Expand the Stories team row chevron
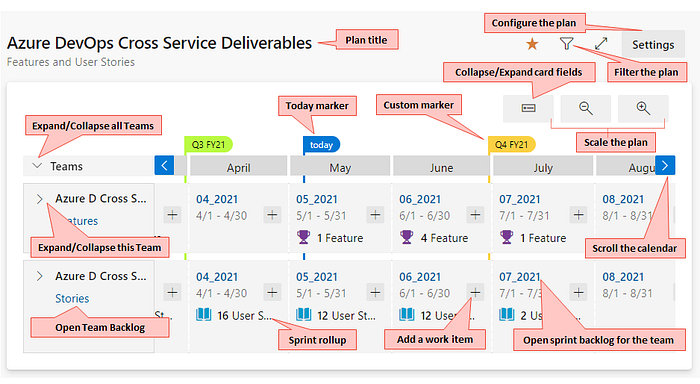Image resolution: width=700 pixels, height=384 pixels. 39,276
